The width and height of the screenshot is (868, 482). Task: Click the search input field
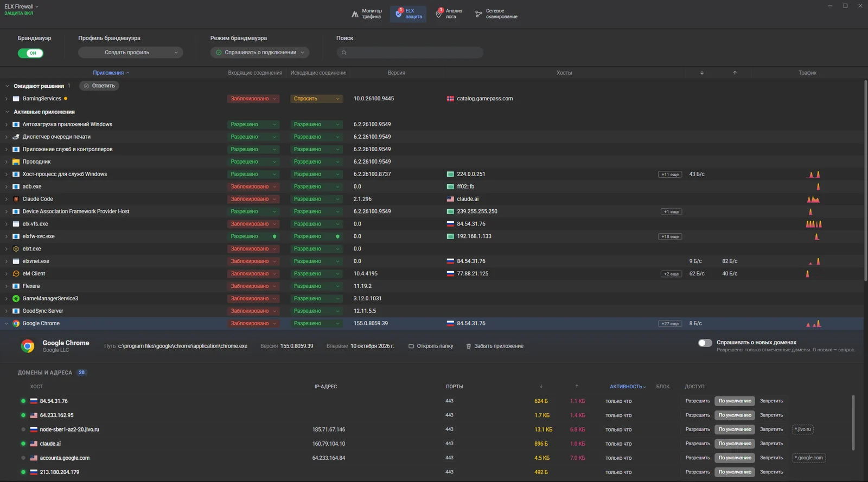(410, 53)
